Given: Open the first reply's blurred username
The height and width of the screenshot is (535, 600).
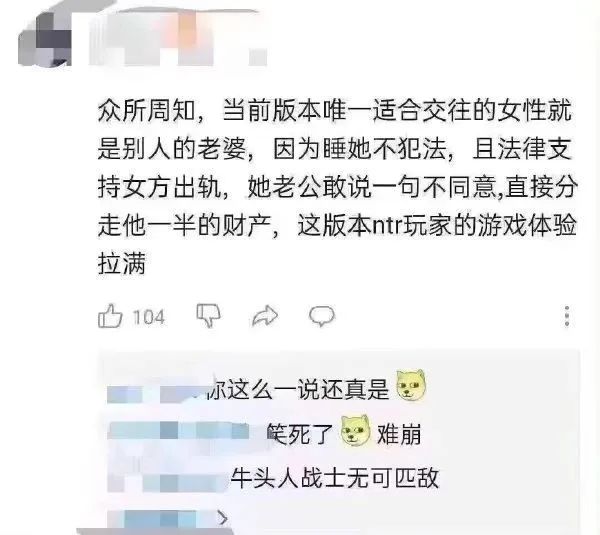Looking at the screenshot, I should tap(157, 394).
